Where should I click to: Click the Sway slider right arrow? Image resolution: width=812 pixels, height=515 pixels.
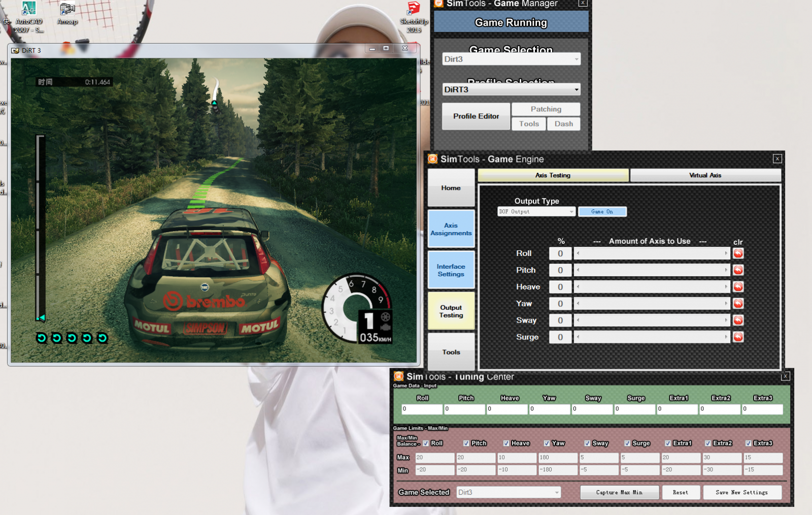point(726,320)
